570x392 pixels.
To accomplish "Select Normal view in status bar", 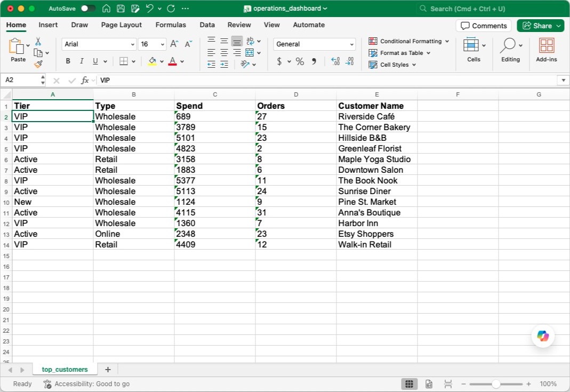I will tap(410, 383).
